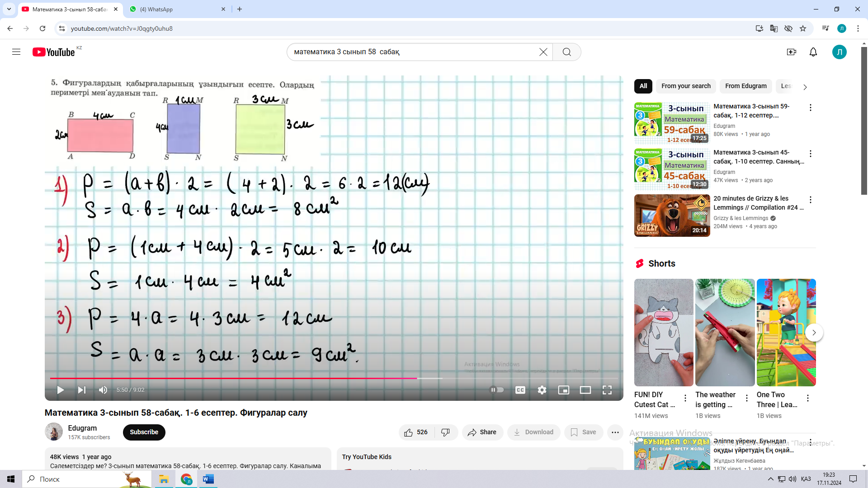Open miniplayer icon in player

(x=563, y=390)
